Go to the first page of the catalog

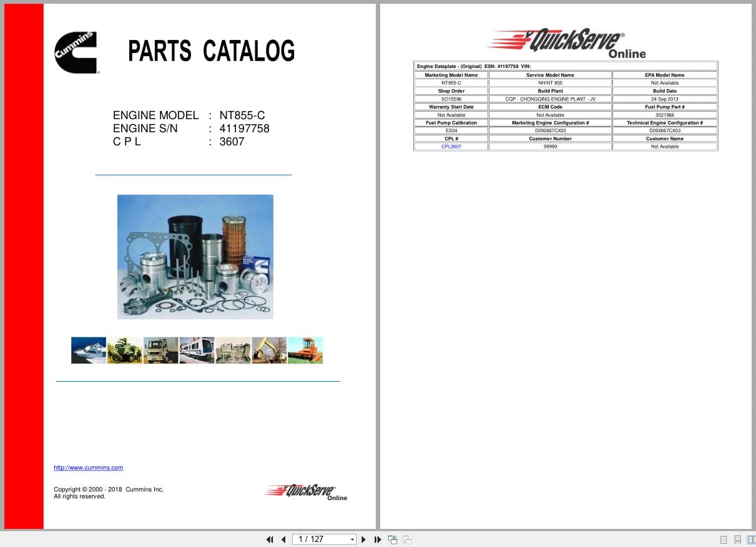[x=270, y=540]
